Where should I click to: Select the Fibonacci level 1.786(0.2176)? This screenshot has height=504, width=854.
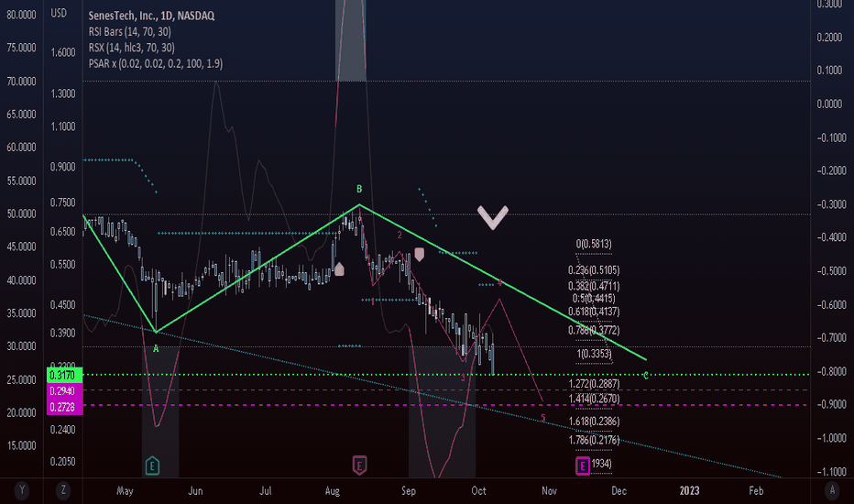click(x=594, y=440)
